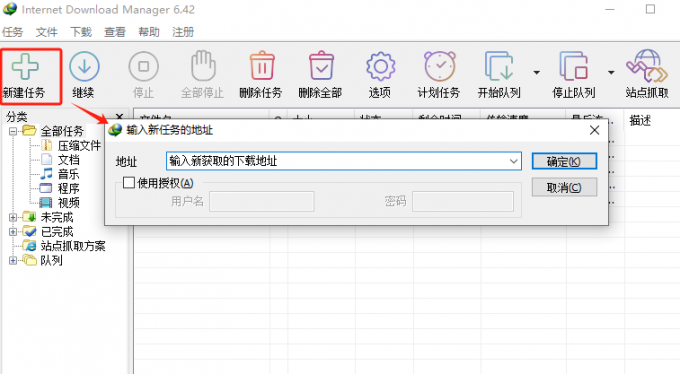Select 视频 category

coord(69,203)
